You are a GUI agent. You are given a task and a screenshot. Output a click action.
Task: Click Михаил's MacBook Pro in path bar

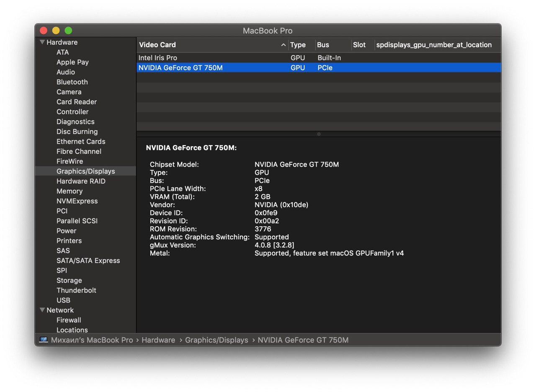pos(92,340)
